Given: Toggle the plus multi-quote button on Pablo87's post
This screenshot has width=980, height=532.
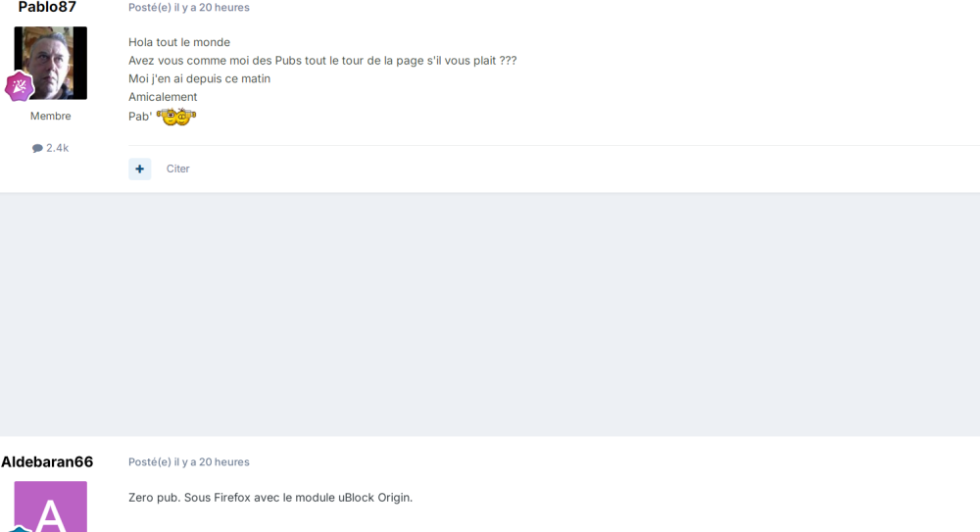Looking at the screenshot, I should (x=140, y=169).
